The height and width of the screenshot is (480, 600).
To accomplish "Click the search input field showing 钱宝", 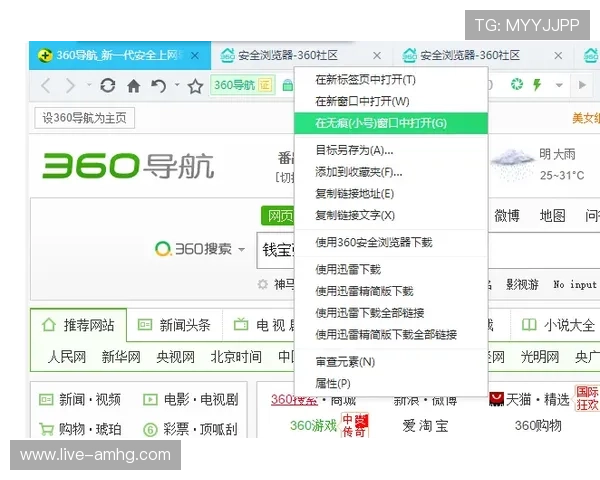I will (x=276, y=250).
